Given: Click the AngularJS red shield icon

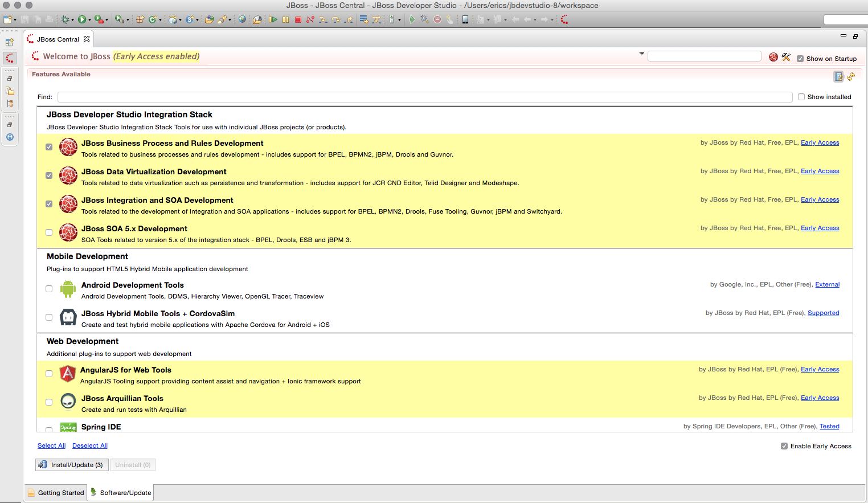Looking at the screenshot, I should click(x=68, y=374).
